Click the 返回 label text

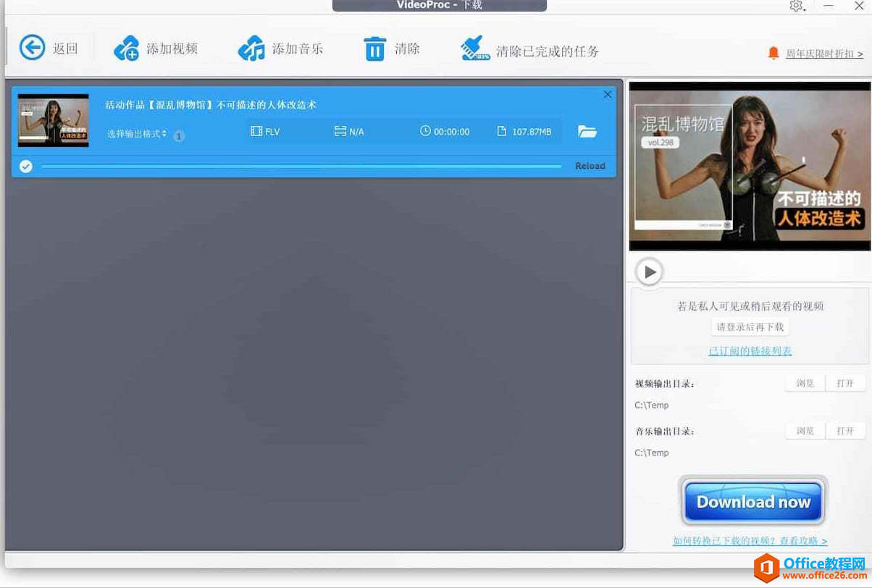(65, 49)
